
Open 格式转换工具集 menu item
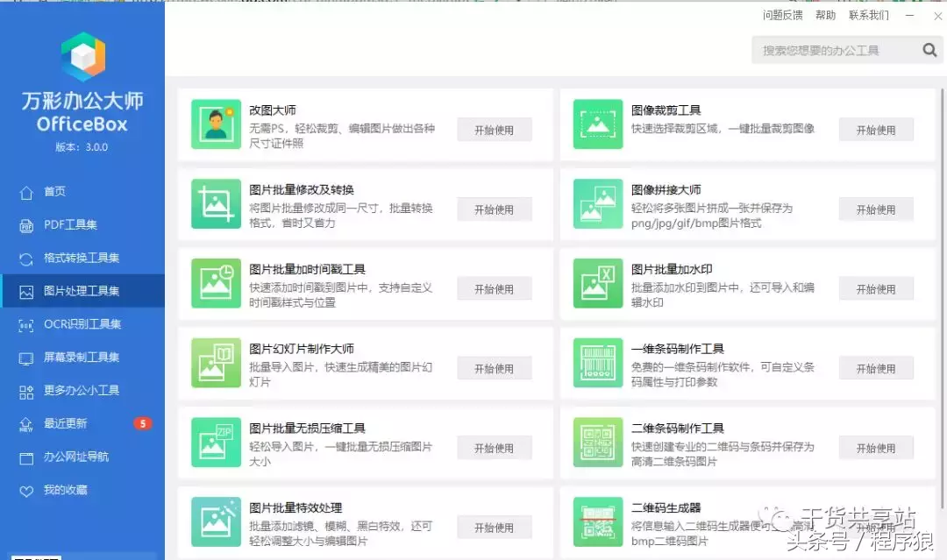(x=82, y=259)
